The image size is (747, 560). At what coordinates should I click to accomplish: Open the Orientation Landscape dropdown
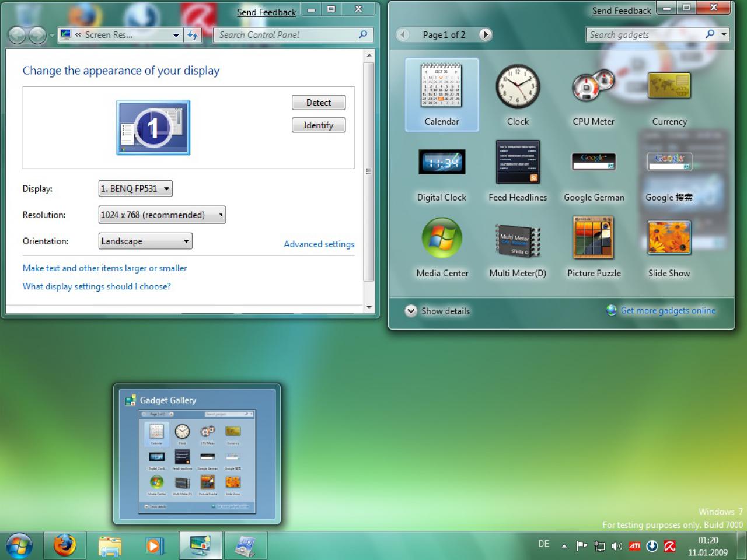coord(145,241)
